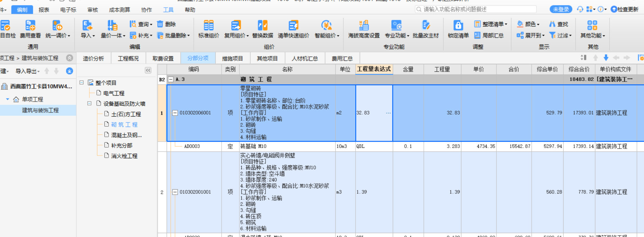Open the 导入导出 dropdown
Viewport: 644px width, 237px height.
click(27, 71)
